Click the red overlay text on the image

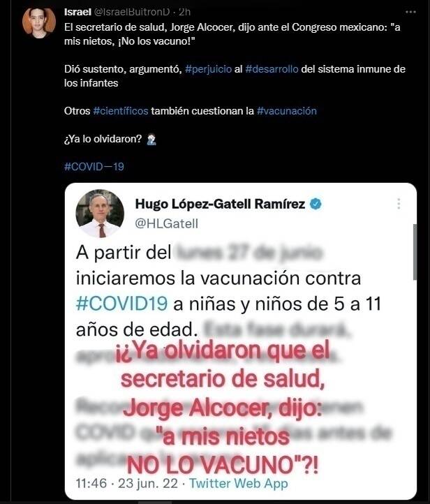[223, 408]
